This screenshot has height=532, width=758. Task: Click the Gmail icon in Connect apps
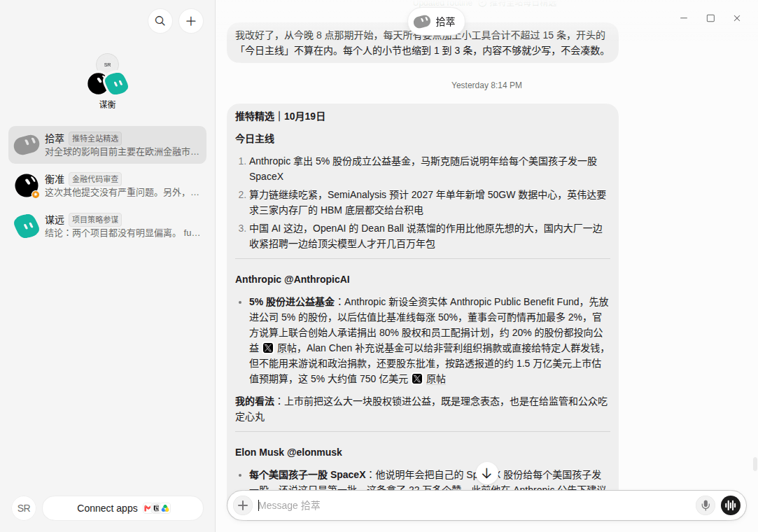click(148, 508)
